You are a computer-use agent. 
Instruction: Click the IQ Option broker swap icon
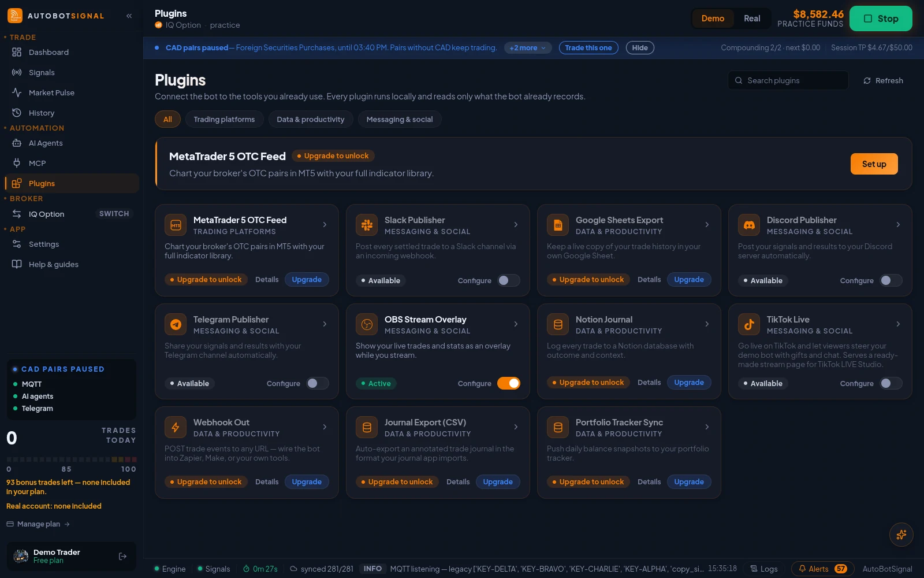pos(17,214)
